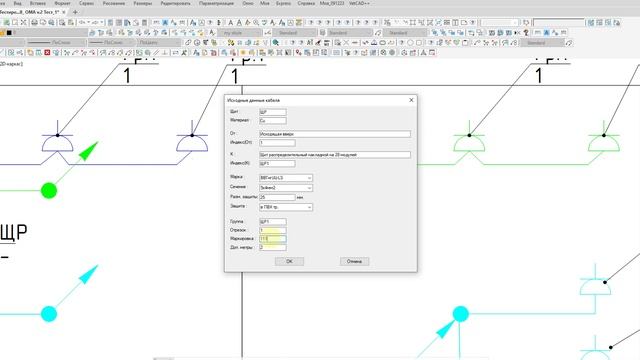Open the Защита protection type dropdown
The image size is (640, 360).
pyautogui.click(x=286, y=207)
